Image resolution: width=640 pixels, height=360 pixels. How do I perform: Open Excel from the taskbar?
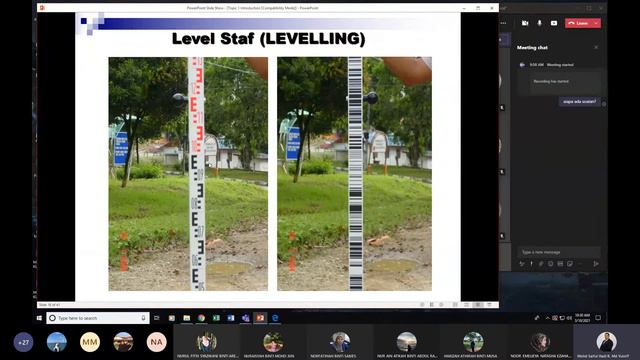216,318
